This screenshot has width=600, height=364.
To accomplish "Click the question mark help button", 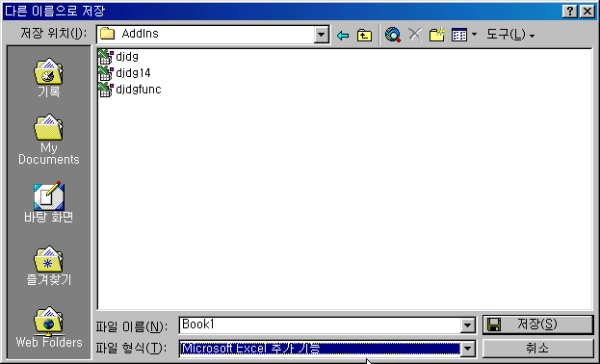I will pos(570,12).
